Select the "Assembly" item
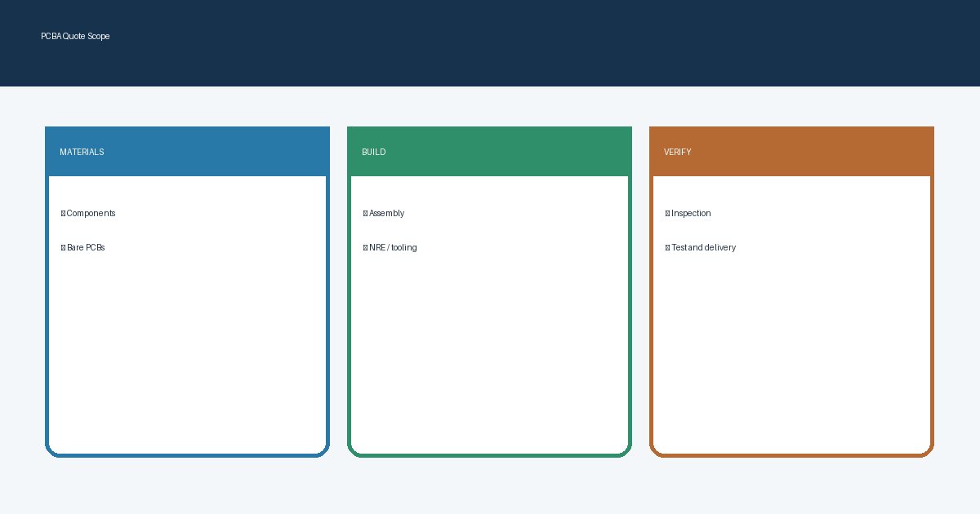Viewport: 980px width, 514px height. pos(384,214)
